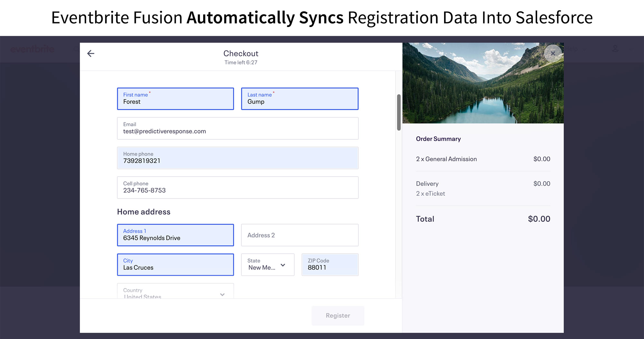Select the Email field containing test@predictiveresponse.com

pyautogui.click(x=238, y=128)
